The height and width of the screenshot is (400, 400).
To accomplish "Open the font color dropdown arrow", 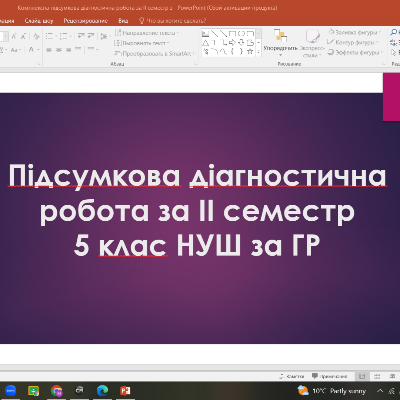I will click(38, 50).
